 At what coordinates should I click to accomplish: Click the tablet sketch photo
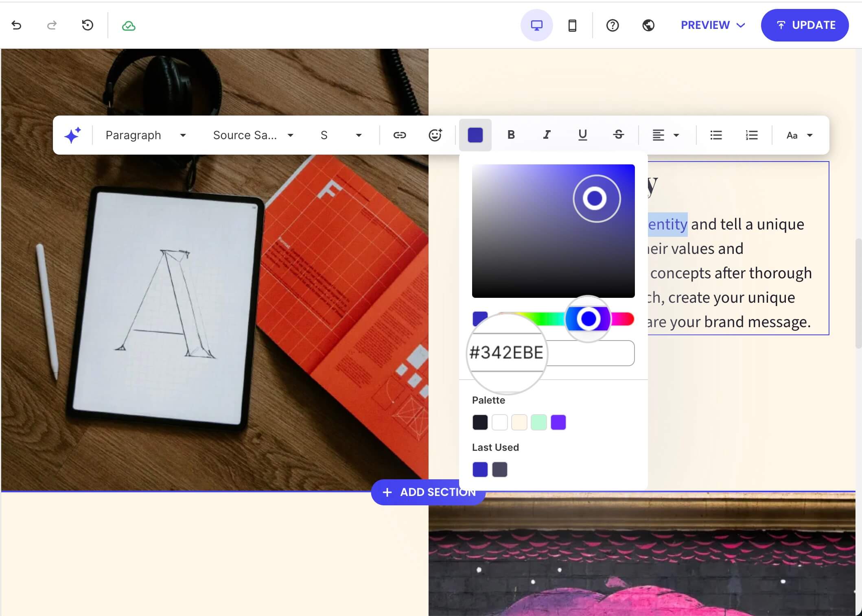point(214,269)
